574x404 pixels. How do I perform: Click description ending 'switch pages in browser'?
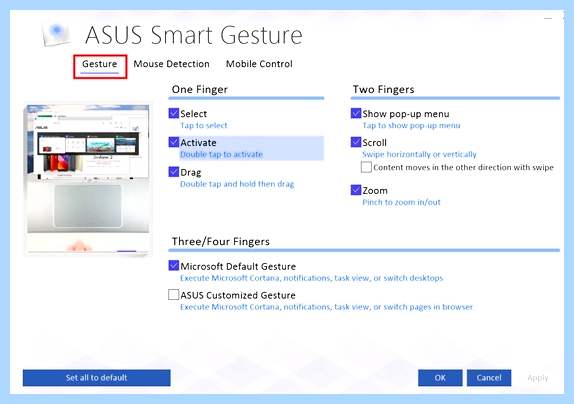pos(326,307)
